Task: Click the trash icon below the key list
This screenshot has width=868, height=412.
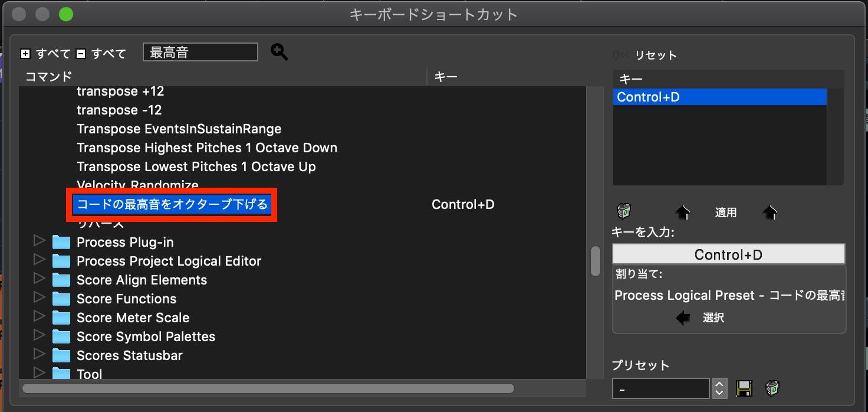Action: click(x=624, y=211)
